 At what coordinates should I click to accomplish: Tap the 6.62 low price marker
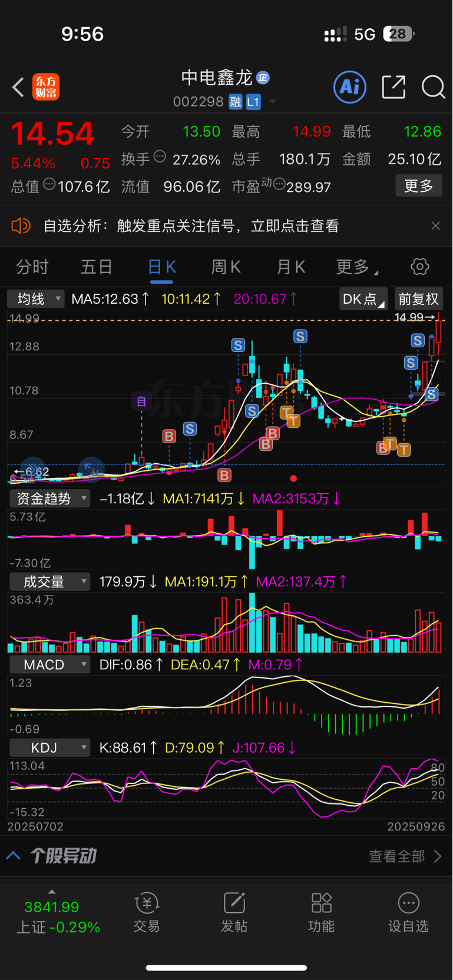32,471
